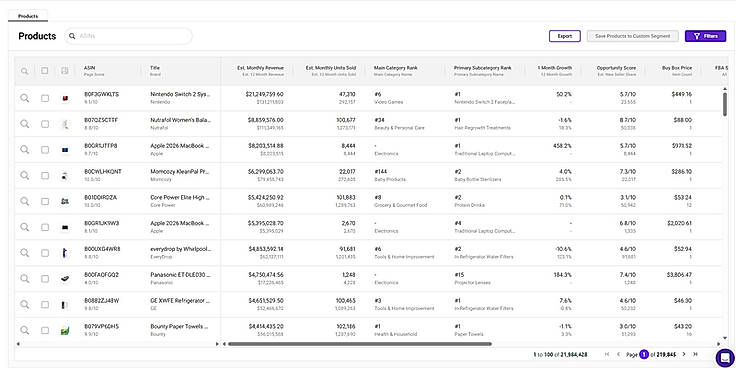Jump to the last page arrow
This screenshot has width=736, height=368.
pos(696,354)
